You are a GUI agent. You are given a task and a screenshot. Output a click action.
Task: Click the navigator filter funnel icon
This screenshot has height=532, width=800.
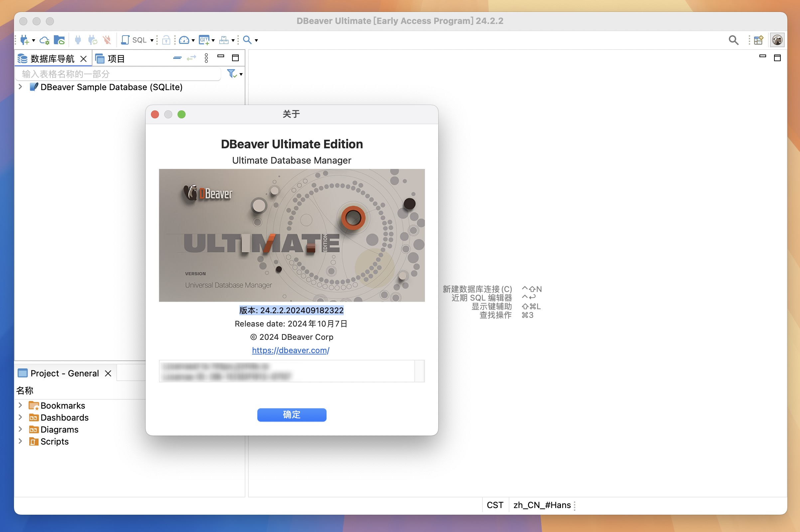click(231, 73)
